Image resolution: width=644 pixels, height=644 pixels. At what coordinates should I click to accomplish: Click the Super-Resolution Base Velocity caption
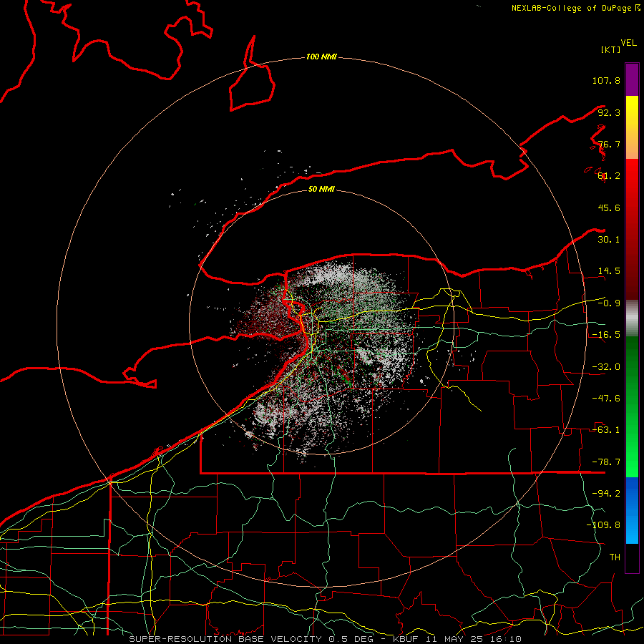coord(326,639)
